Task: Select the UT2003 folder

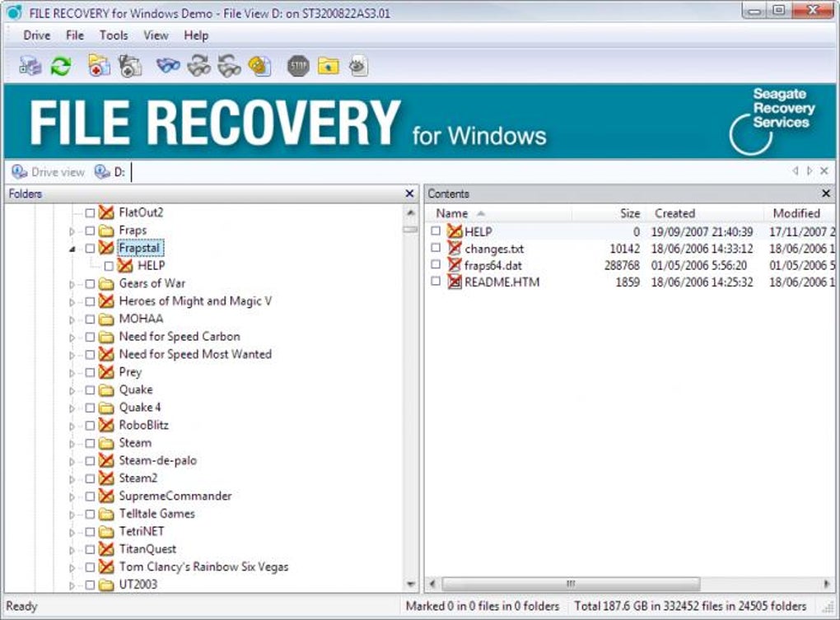Action: [138, 584]
